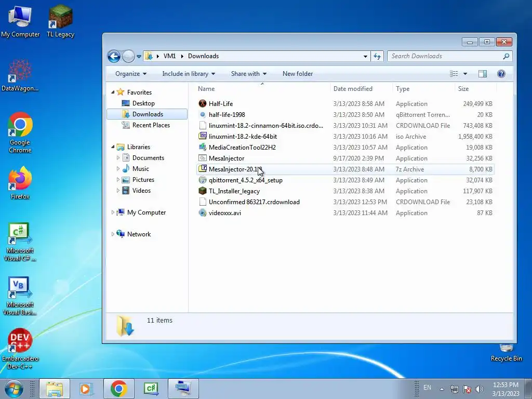Open the Share with dropdown
The image size is (532, 399).
[x=249, y=74]
